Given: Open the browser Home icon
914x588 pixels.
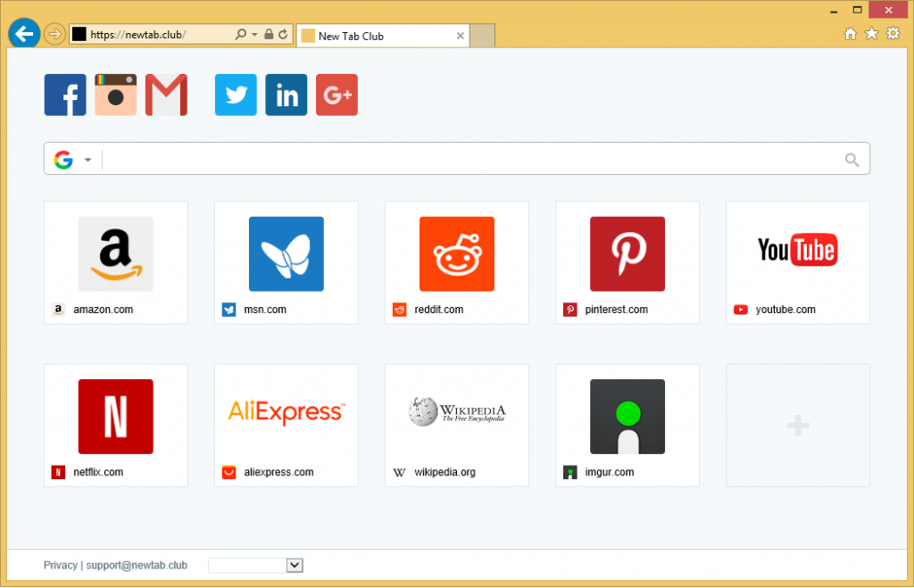Looking at the screenshot, I should click(x=851, y=34).
